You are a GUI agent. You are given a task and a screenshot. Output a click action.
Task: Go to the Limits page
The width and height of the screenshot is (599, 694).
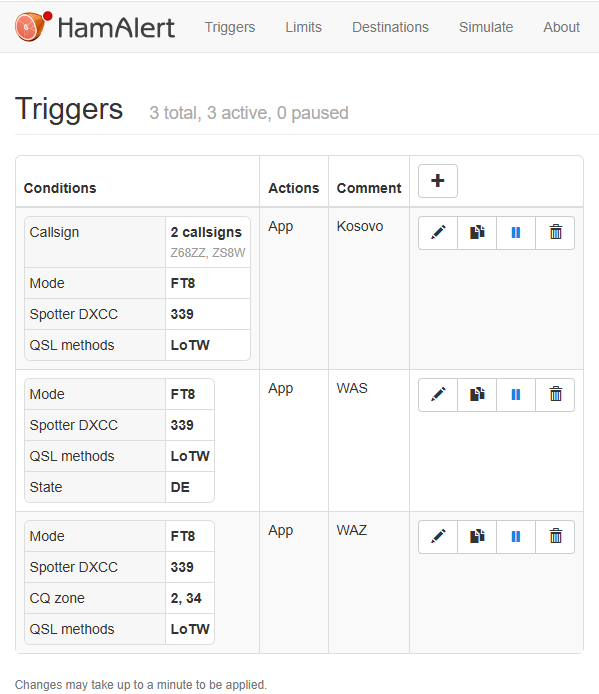(303, 27)
